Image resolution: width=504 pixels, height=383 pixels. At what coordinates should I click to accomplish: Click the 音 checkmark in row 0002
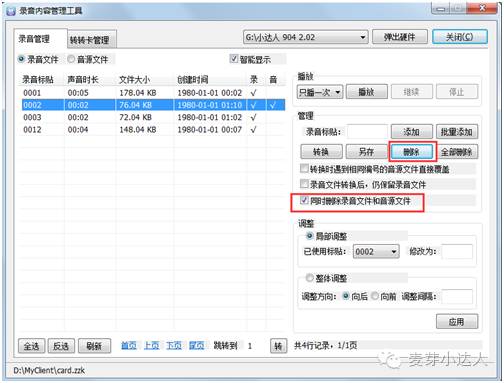(x=273, y=105)
